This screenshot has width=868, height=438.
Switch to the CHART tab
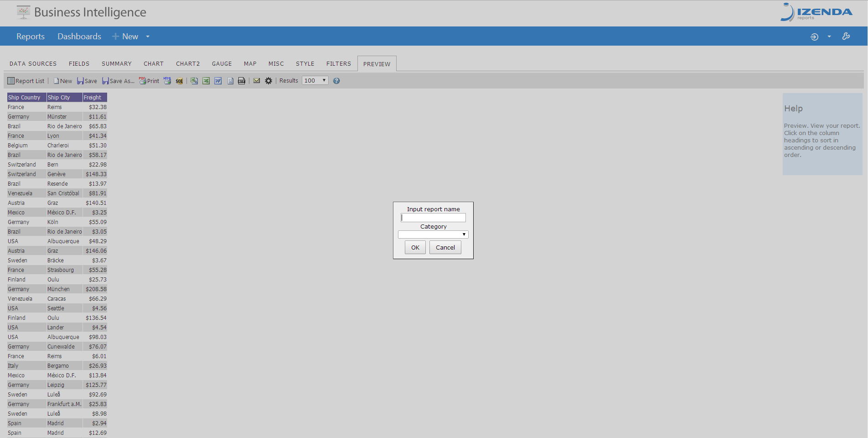(154, 64)
